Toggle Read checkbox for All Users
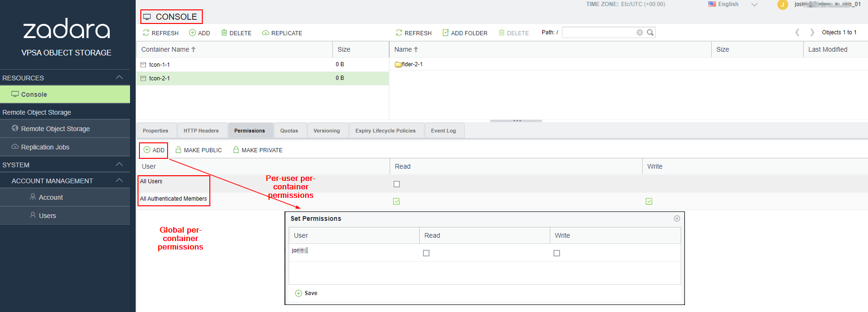Viewport: 868px width, 312px height. tap(397, 184)
